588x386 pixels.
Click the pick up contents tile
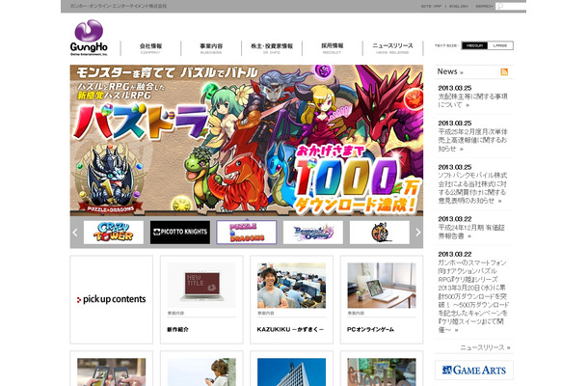pyautogui.click(x=112, y=300)
